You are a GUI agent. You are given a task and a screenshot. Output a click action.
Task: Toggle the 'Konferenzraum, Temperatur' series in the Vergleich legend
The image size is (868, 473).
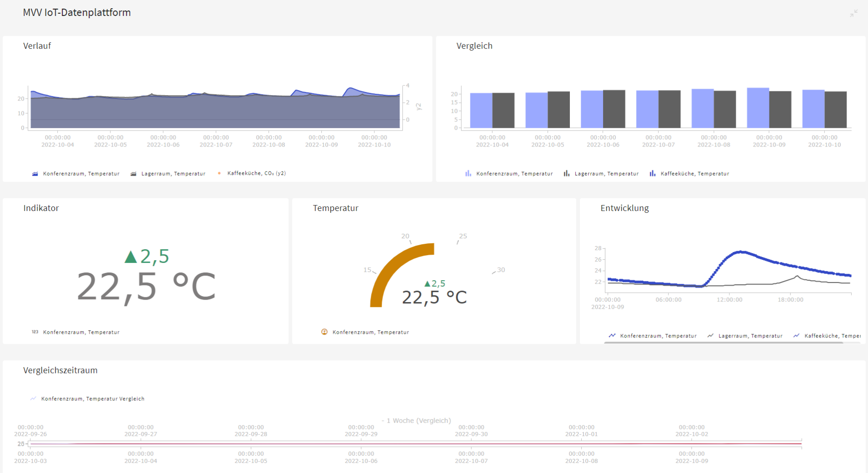pos(514,174)
